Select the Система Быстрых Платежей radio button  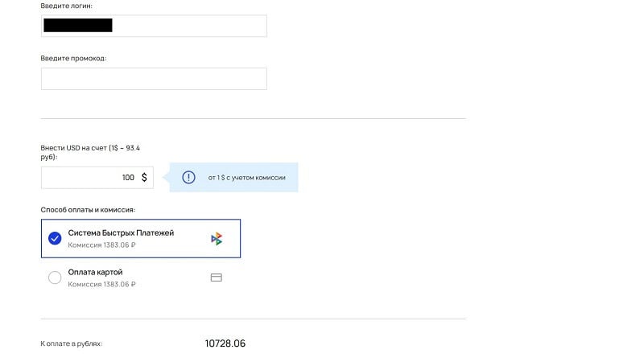click(55, 238)
